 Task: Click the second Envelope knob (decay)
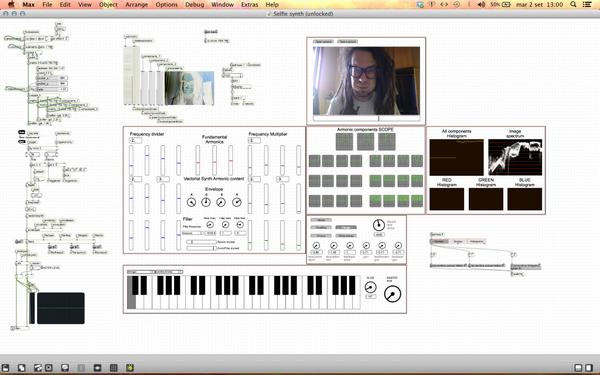(x=206, y=202)
